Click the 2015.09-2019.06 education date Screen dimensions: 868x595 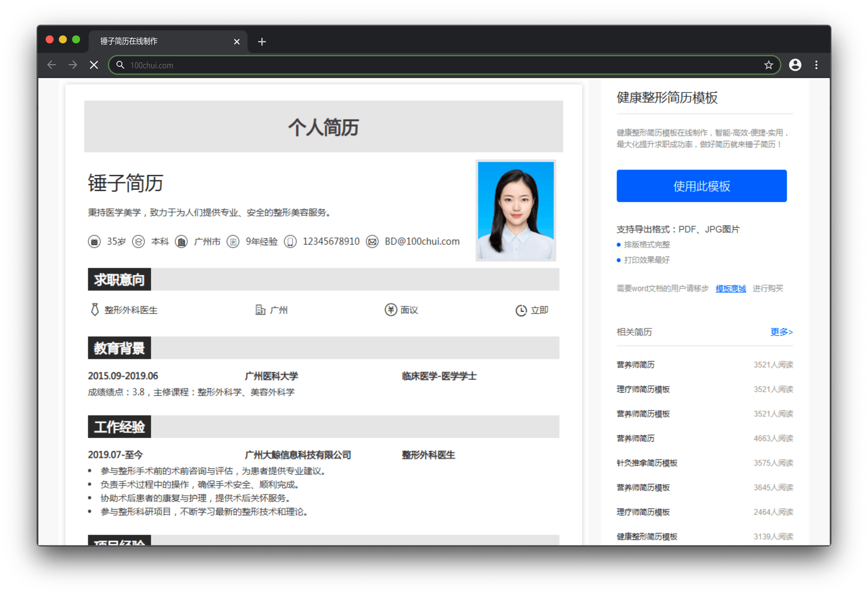[x=123, y=376]
